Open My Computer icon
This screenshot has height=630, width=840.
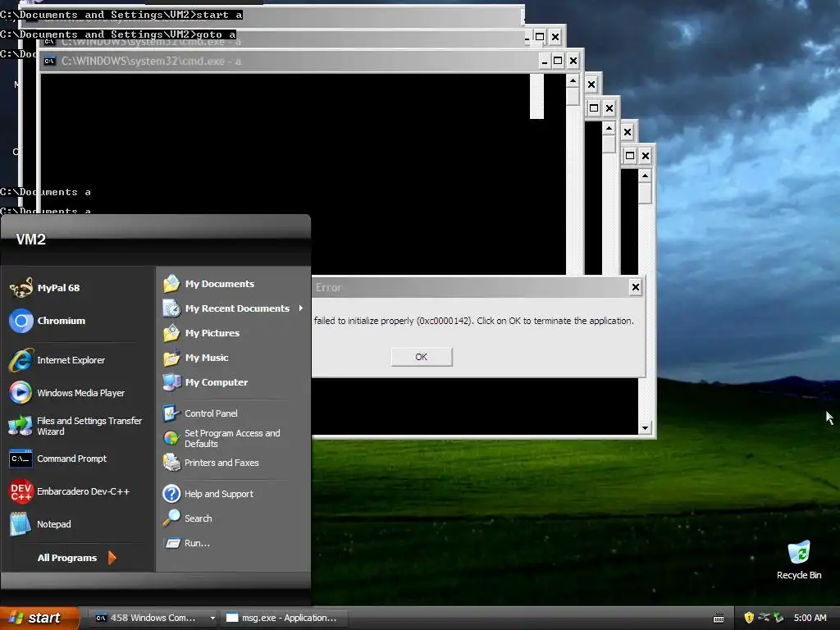click(172, 382)
